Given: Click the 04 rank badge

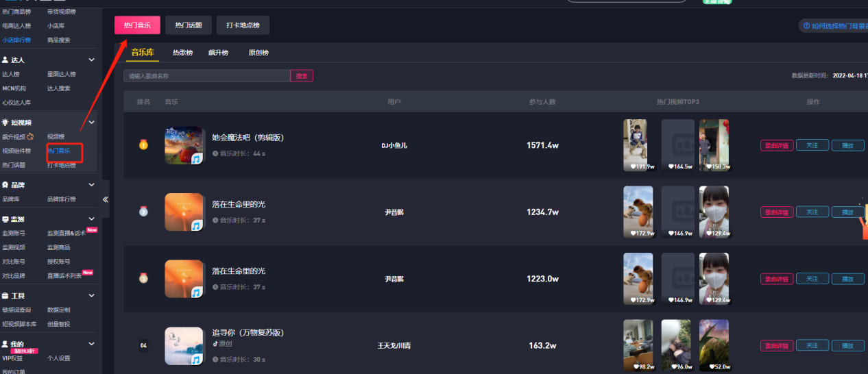Looking at the screenshot, I should coord(143,345).
